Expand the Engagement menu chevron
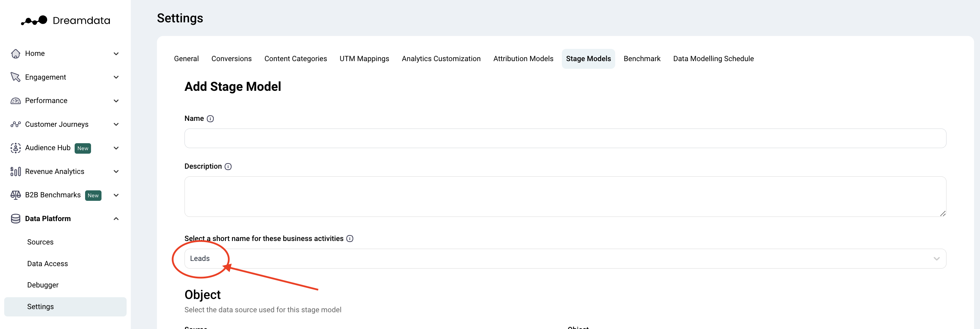 [116, 77]
